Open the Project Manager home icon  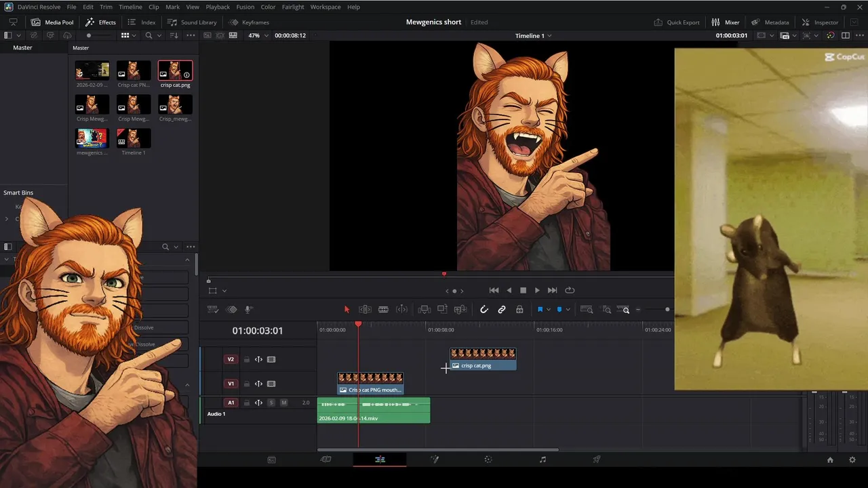[829, 460]
